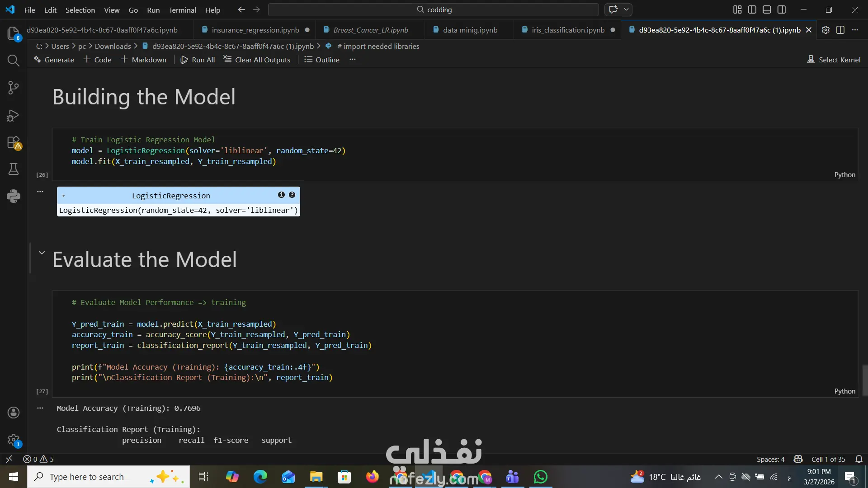Open the Source Control view
The height and width of the screenshot is (488, 868).
pos(13,88)
